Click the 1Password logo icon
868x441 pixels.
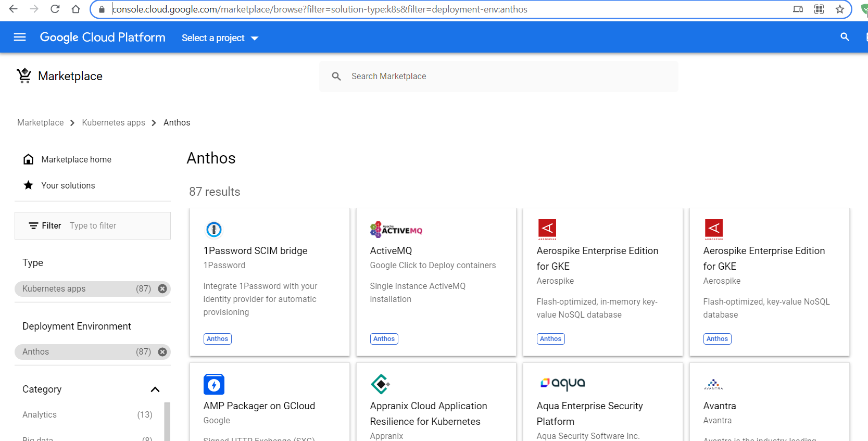(x=214, y=229)
